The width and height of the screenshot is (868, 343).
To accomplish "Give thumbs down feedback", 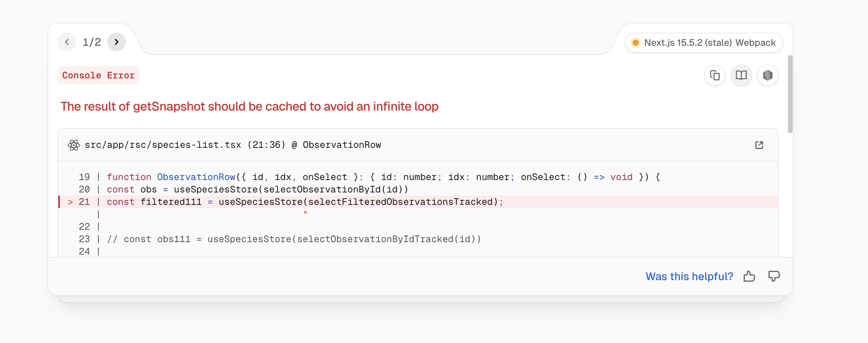I will pyautogui.click(x=774, y=276).
